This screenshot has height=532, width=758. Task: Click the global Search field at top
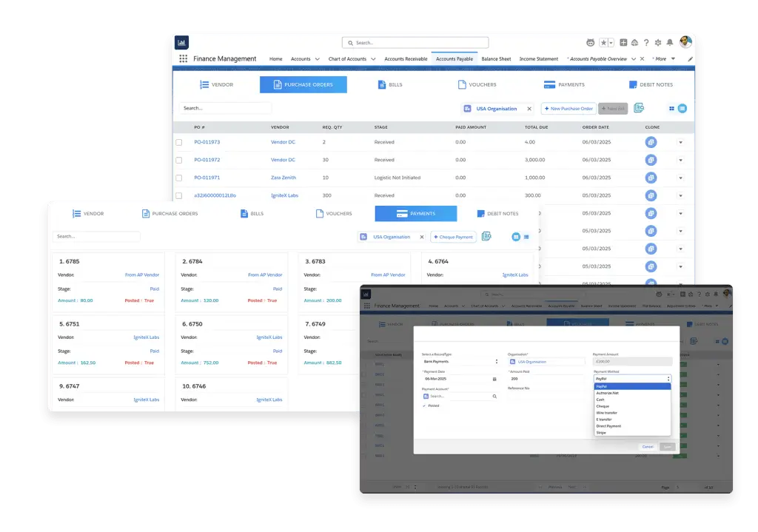(x=415, y=42)
